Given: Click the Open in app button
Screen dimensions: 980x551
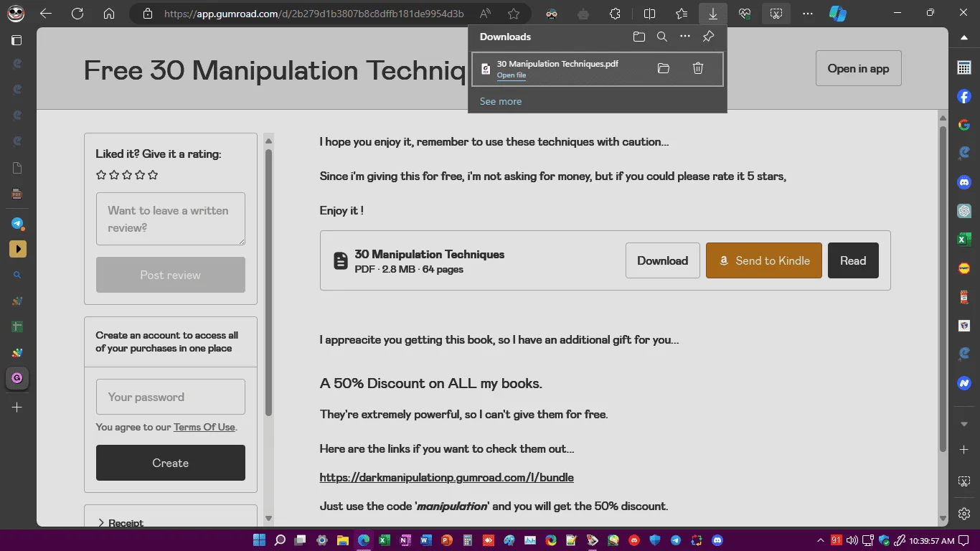Looking at the screenshot, I should click(x=859, y=69).
